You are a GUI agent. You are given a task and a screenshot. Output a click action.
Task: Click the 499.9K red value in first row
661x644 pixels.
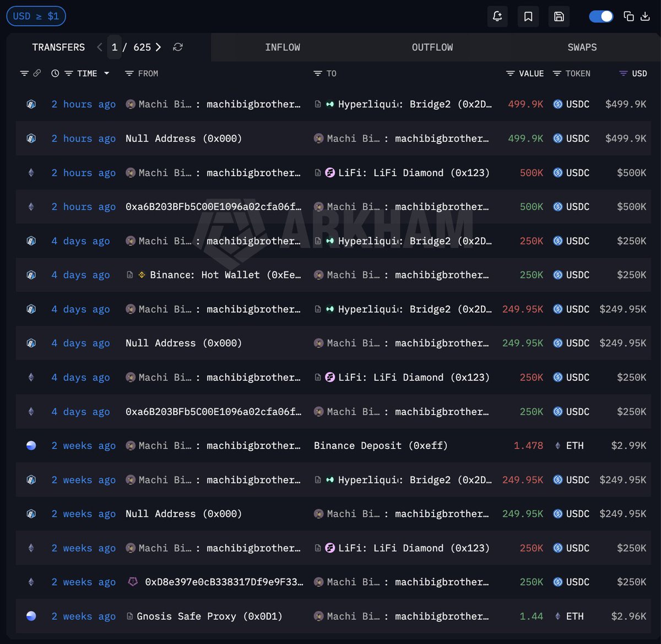(x=525, y=104)
